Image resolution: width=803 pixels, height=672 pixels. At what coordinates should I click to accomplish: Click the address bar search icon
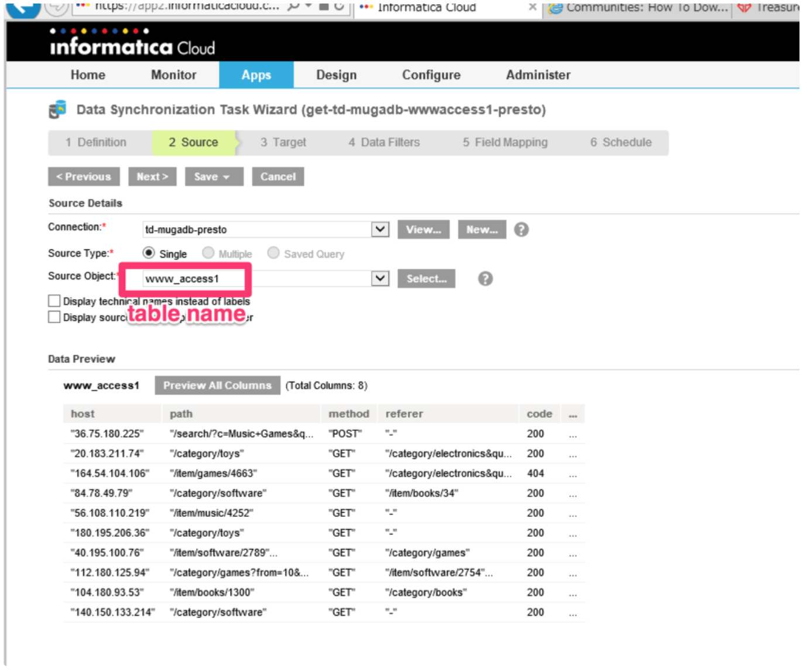294,6
